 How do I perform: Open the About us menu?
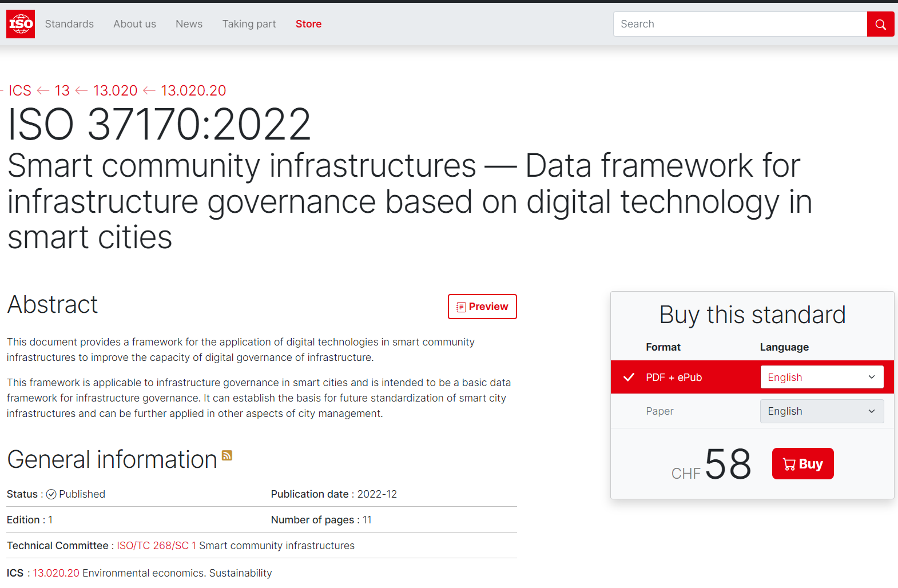click(x=134, y=24)
